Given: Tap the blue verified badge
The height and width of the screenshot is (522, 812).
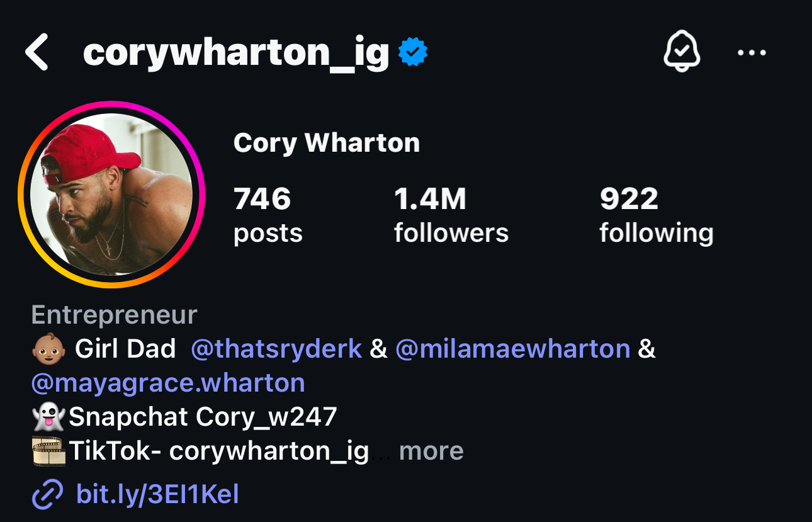Looking at the screenshot, I should (x=414, y=52).
